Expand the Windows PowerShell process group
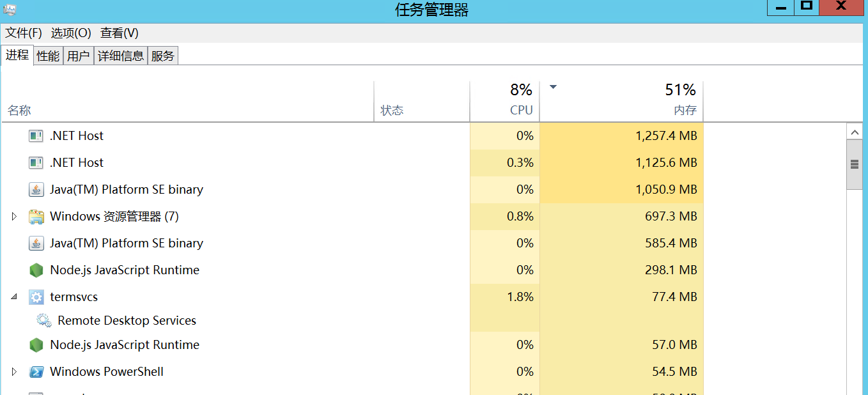This screenshot has height=395, width=868. tap(14, 372)
